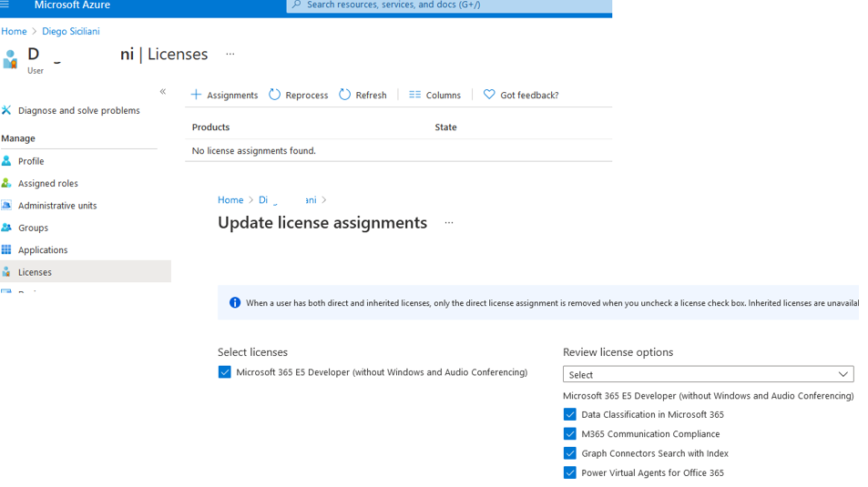Click the 'Select licenses' heading
Screen dimensions: 868x487
[x=252, y=352]
